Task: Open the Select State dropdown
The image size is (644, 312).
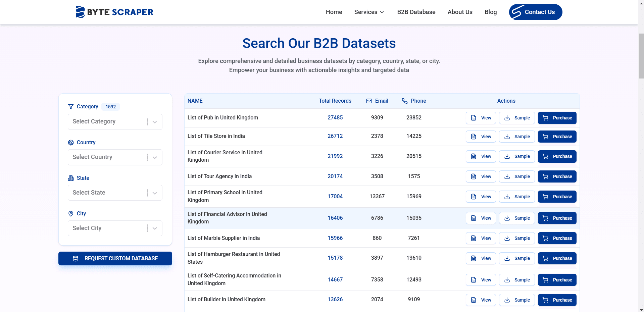Action: (x=115, y=193)
